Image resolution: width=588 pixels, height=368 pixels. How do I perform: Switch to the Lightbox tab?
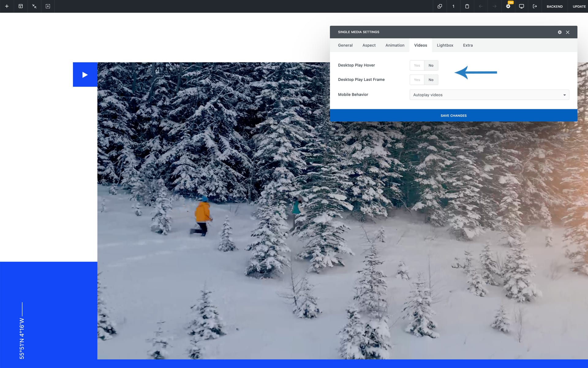(445, 45)
